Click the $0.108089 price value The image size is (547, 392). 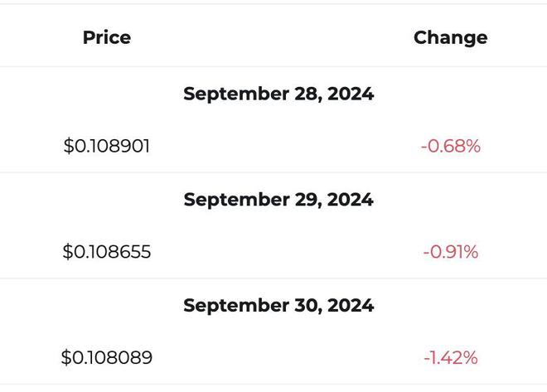(x=107, y=357)
